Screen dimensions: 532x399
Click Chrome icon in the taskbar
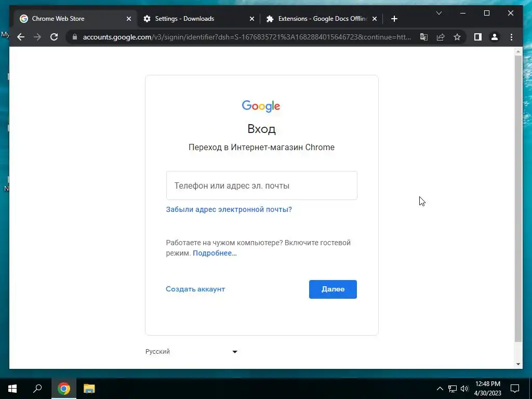point(64,389)
